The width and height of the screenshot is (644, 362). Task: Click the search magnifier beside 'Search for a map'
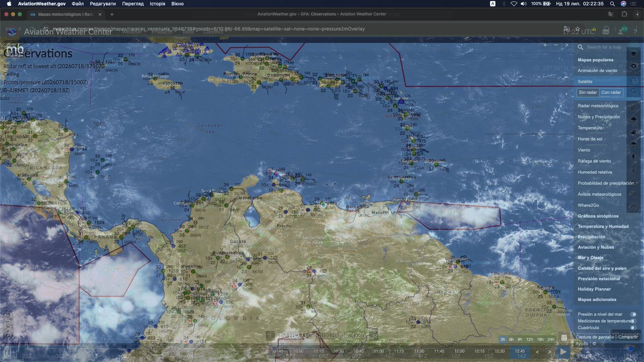click(x=580, y=47)
